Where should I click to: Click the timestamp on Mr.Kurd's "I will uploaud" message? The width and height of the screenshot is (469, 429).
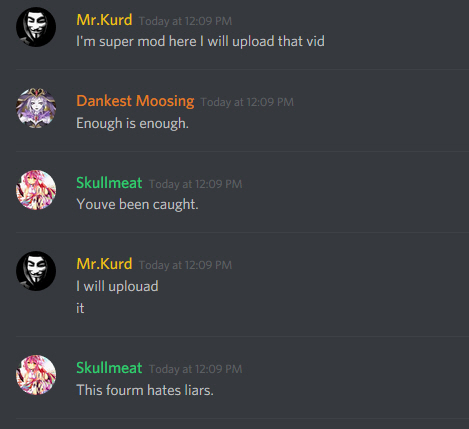185,265
